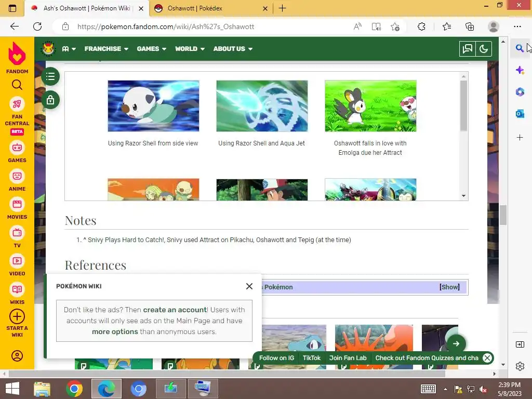Expand the ABOUT US dropdown menu
The image size is (532, 399).
[233, 49]
